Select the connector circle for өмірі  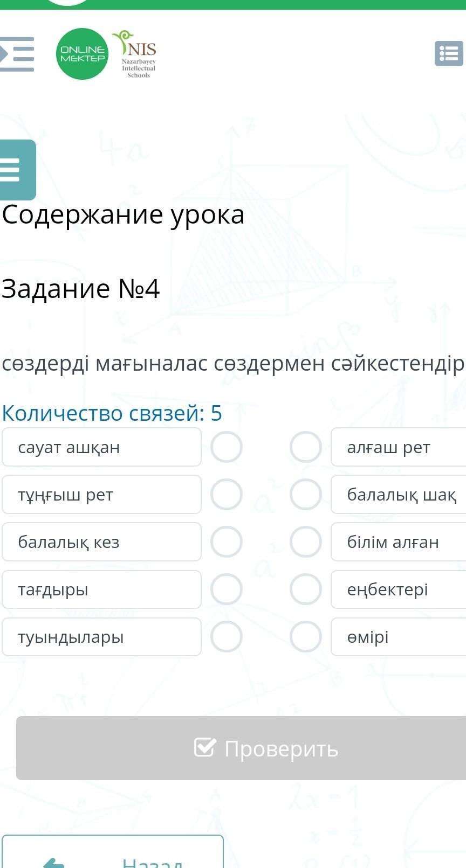tap(306, 637)
